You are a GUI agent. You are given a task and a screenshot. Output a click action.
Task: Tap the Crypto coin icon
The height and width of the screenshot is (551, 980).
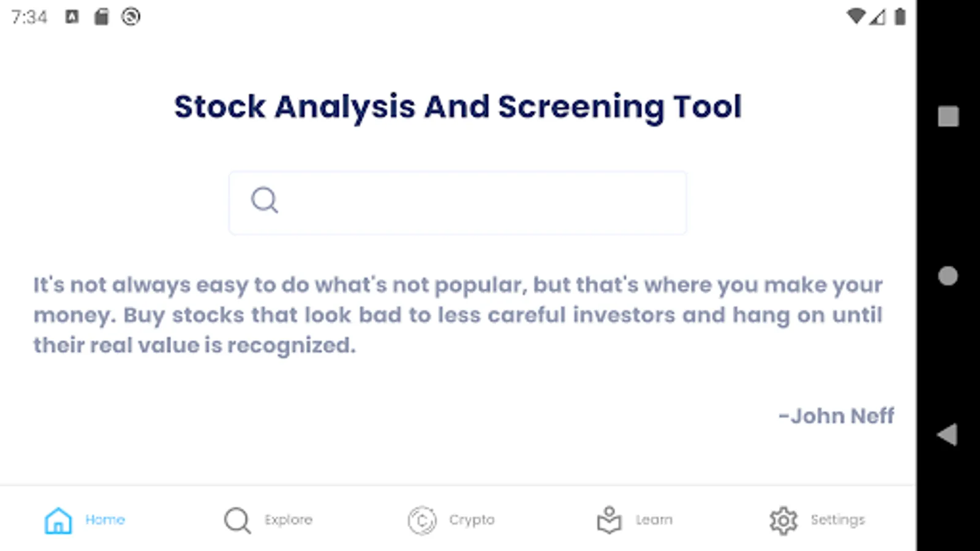422,520
